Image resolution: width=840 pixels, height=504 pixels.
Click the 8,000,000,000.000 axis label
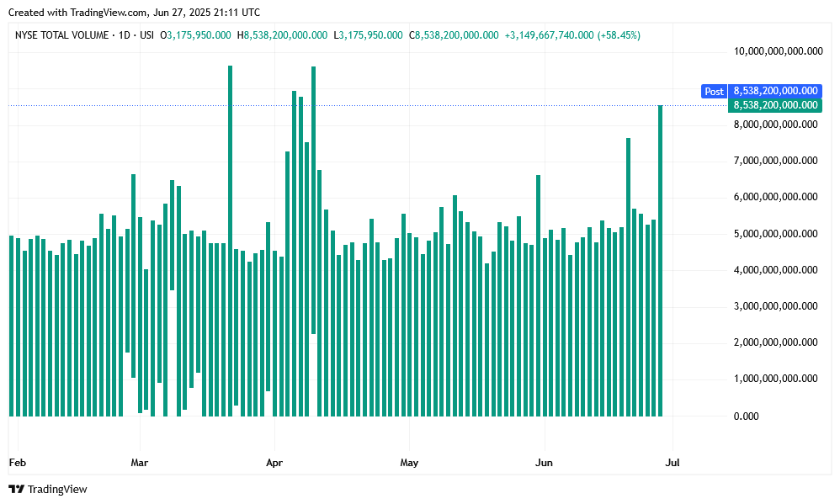(775, 125)
